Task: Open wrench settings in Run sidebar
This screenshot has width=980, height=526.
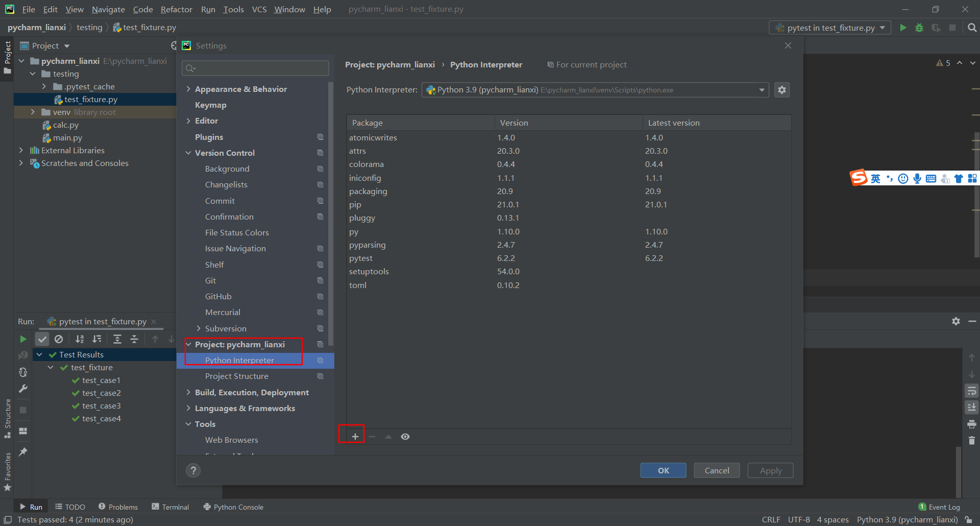Action: click(x=23, y=389)
